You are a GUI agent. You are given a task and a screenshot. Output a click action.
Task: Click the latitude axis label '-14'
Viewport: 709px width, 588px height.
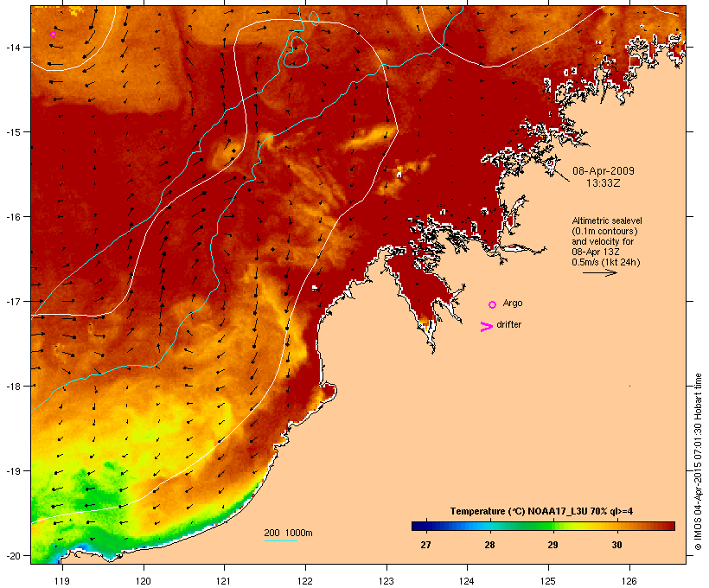(x=12, y=48)
